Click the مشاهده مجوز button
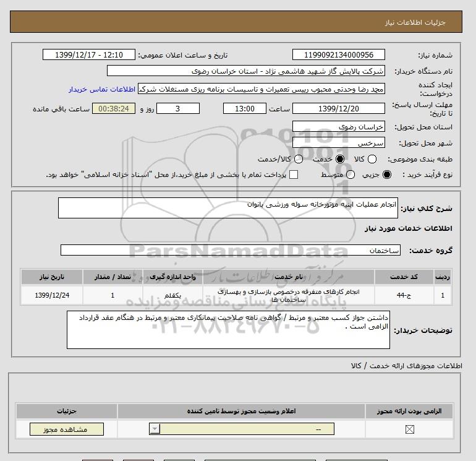This screenshot has width=476, height=461. click(67, 429)
